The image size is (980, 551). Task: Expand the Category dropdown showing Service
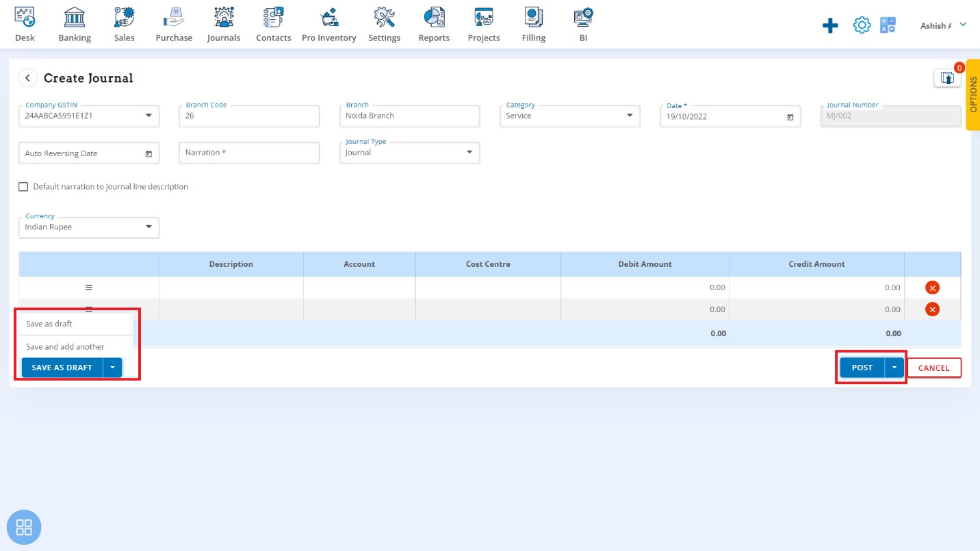630,116
